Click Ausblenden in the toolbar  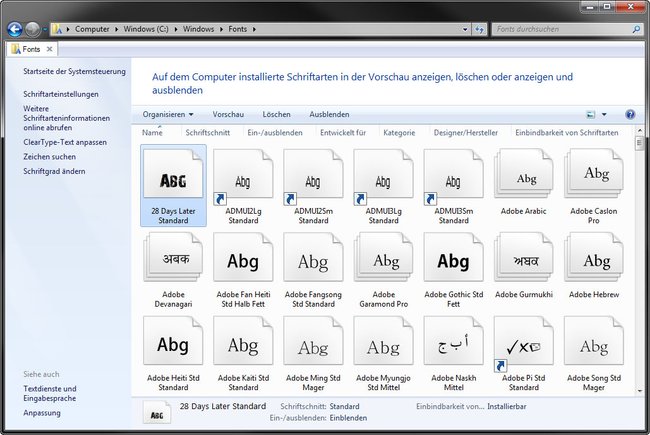coord(329,114)
